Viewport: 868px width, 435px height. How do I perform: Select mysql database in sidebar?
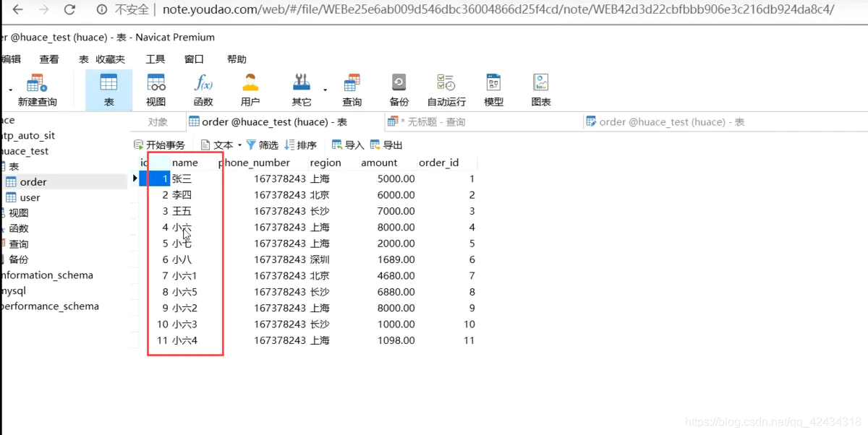[x=14, y=290]
